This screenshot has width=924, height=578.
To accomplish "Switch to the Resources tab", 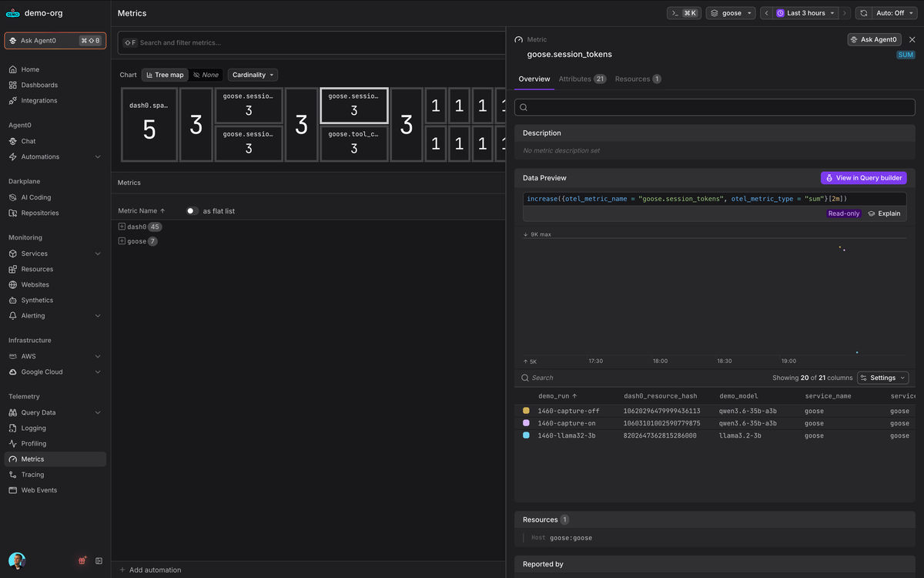I will tap(638, 79).
